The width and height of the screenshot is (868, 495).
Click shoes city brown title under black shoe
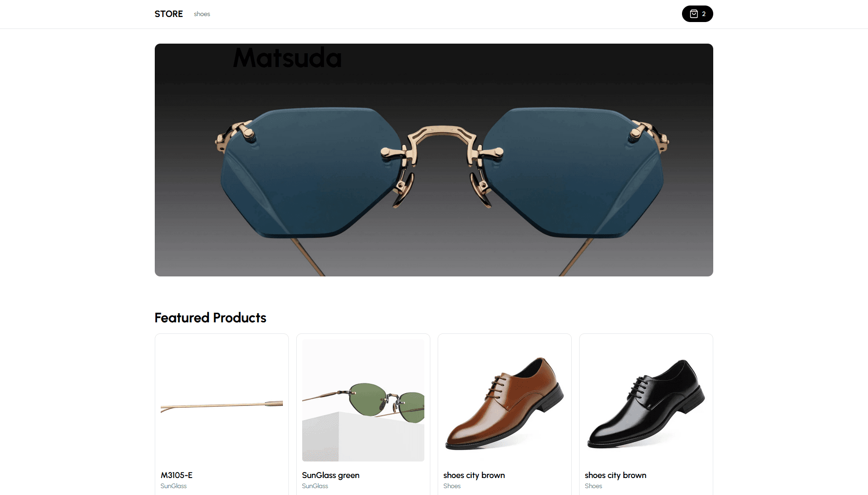[x=615, y=475]
